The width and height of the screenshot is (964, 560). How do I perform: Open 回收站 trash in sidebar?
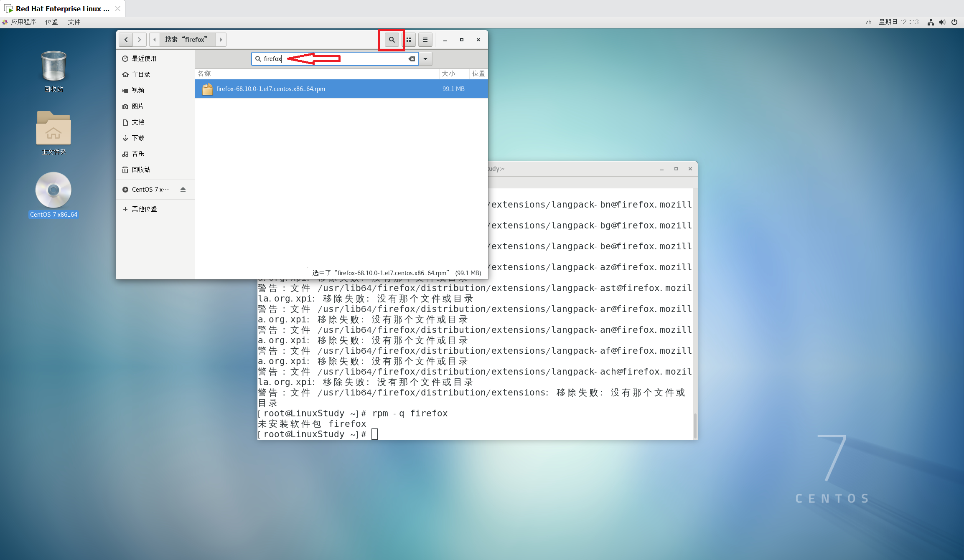coord(155,170)
